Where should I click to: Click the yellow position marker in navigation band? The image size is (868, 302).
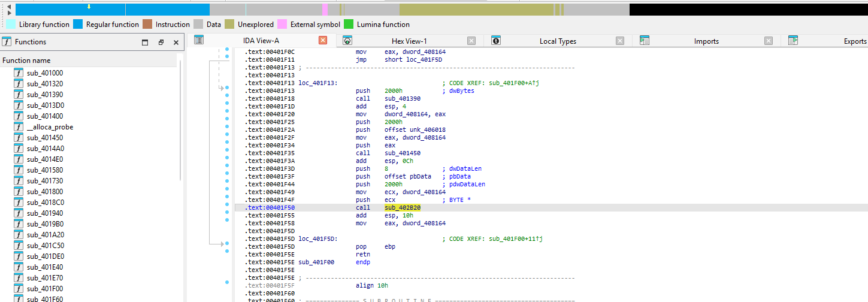tap(89, 7)
